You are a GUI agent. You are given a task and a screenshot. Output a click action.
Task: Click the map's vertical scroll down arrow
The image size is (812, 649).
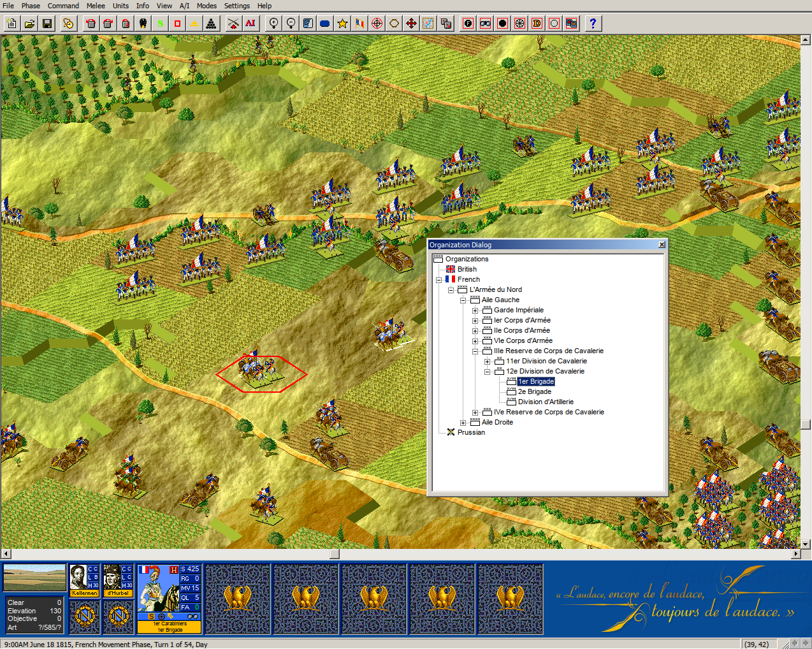coord(806,544)
